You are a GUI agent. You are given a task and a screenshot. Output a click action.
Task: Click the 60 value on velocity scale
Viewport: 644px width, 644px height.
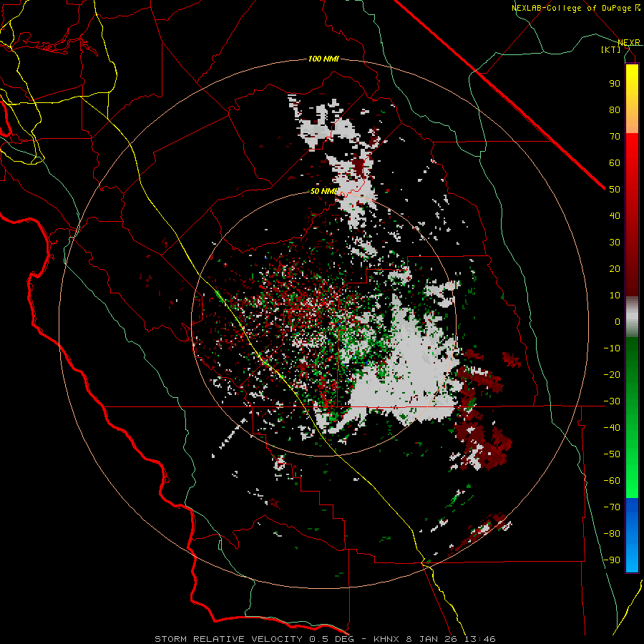coord(615,162)
